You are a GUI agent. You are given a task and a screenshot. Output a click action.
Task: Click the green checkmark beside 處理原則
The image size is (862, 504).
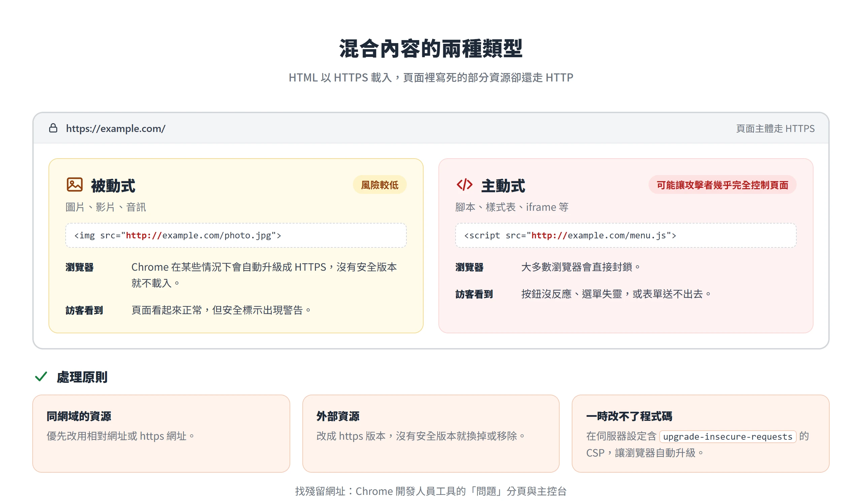[x=41, y=376]
